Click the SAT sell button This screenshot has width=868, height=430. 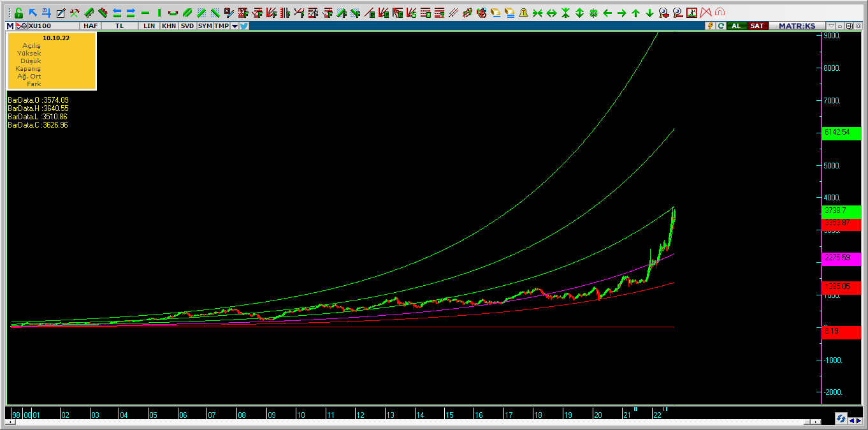point(756,26)
